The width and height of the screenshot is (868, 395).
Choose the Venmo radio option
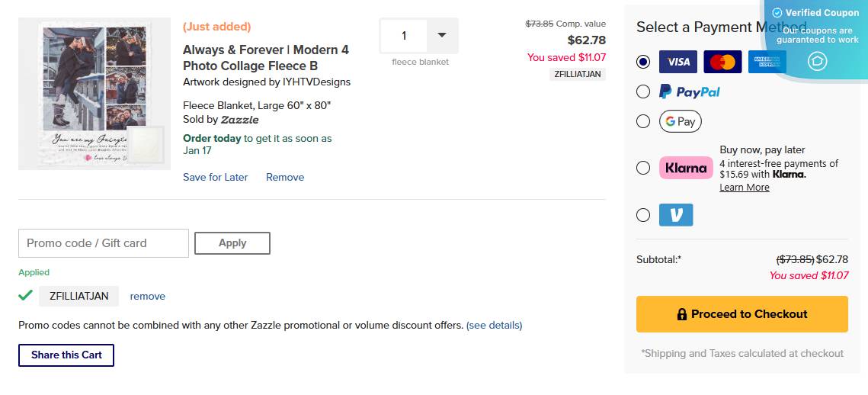[643, 215]
